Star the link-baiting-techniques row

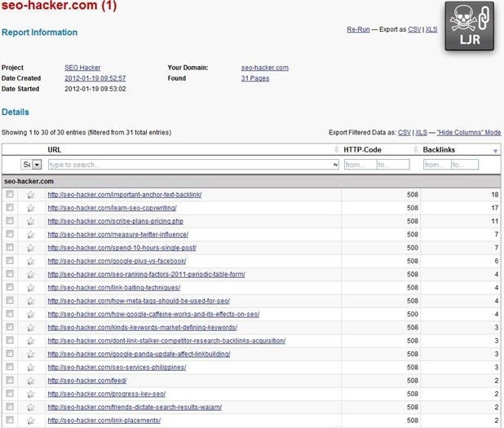(31, 288)
